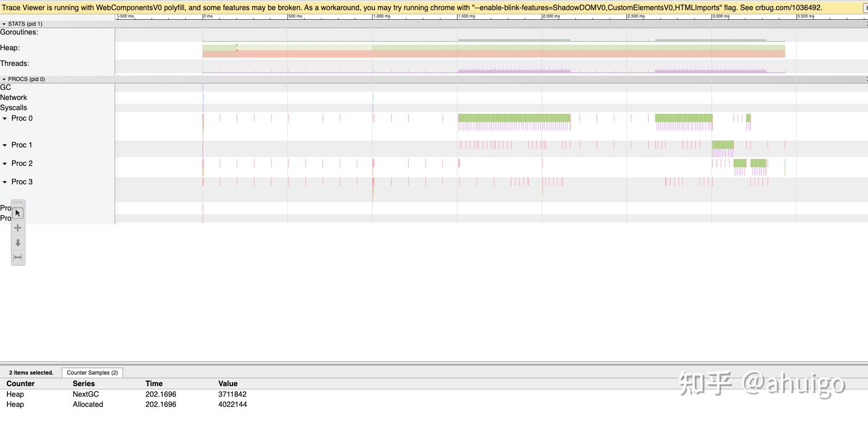Click the Value column header
Screen dimensions: 868x423
pos(228,383)
